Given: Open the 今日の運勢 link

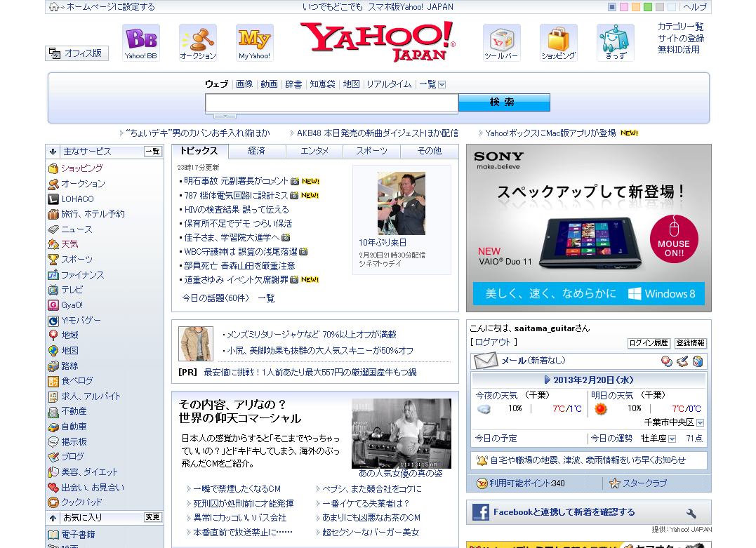Looking at the screenshot, I should (611, 439).
